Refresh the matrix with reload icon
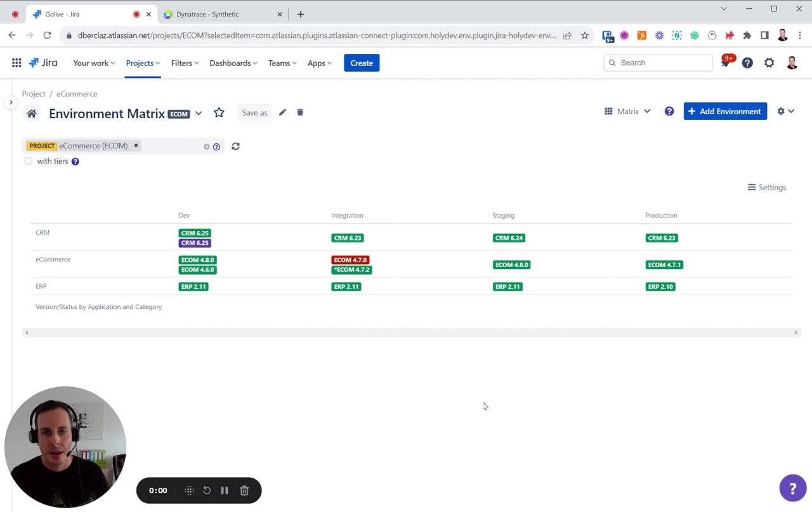Viewport: 812px width, 512px height. 235,146
